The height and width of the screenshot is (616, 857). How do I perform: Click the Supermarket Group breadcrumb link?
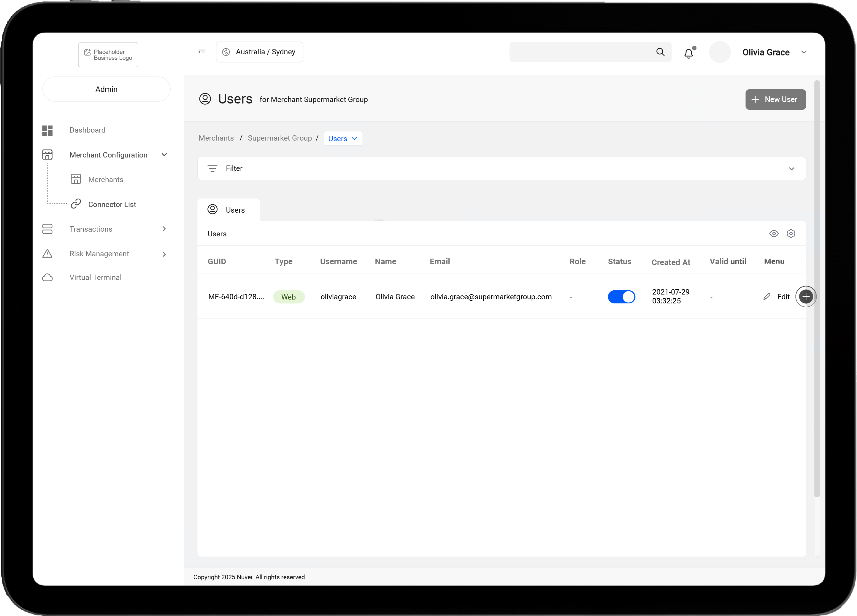[280, 138]
